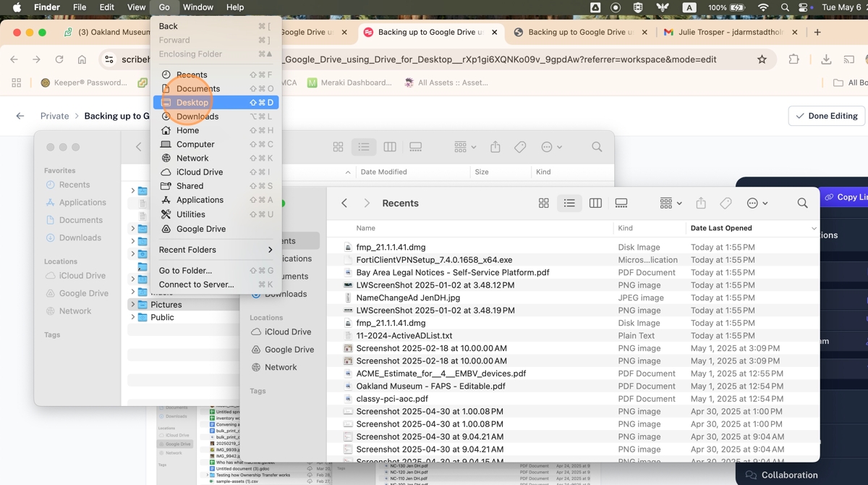Select the classy-pci-aoc.pdf file
The image size is (868, 485).
click(392, 399)
